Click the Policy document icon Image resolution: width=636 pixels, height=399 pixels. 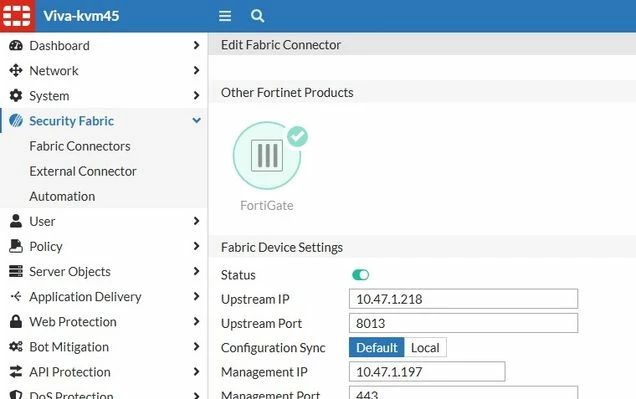pyautogui.click(x=16, y=246)
